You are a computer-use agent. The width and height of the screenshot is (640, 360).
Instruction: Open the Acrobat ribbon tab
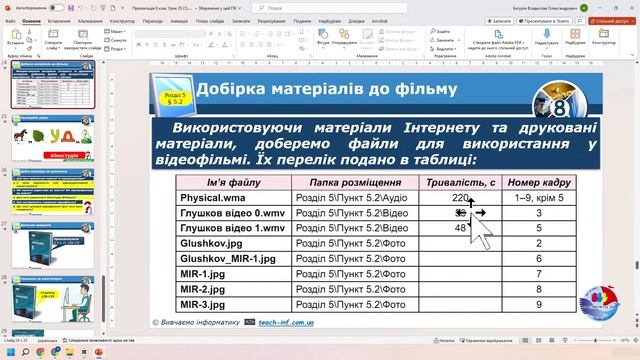click(379, 21)
